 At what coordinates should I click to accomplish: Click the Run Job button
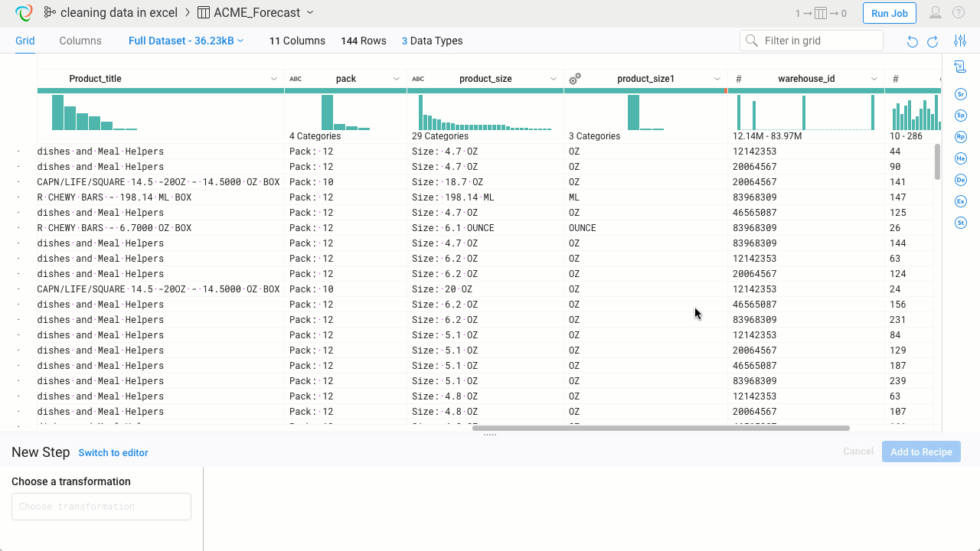point(890,13)
